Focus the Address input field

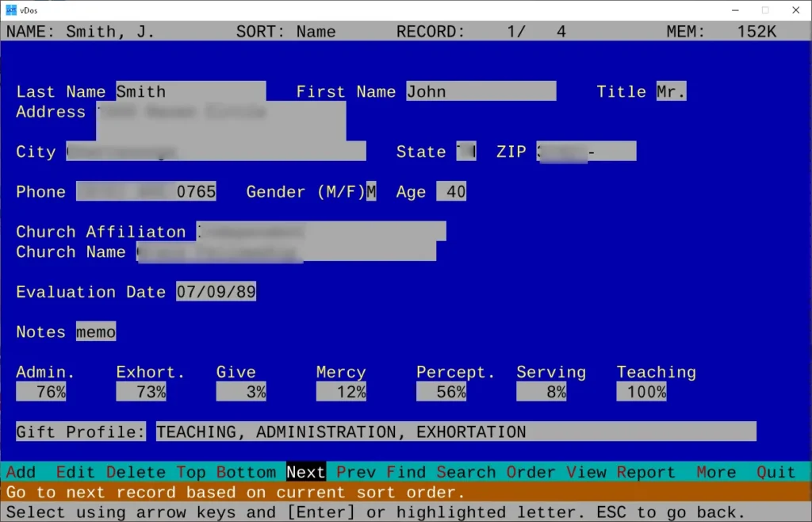[x=221, y=121]
